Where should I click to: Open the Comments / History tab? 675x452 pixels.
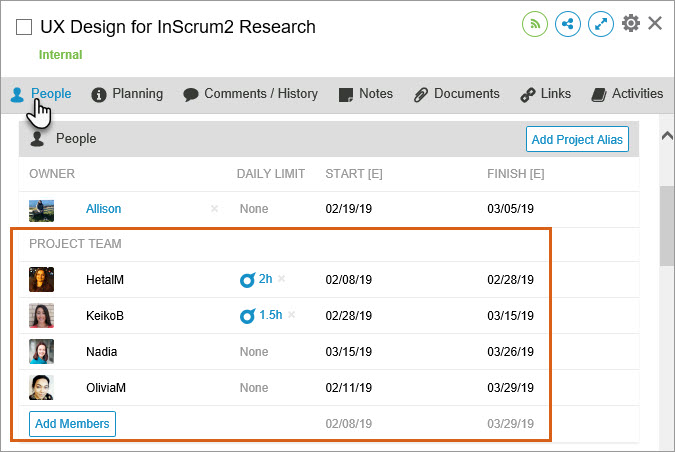[x=250, y=94]
